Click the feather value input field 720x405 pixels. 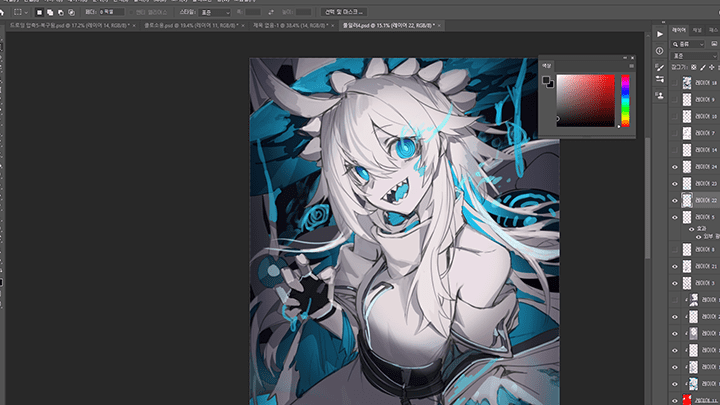click(111, 12)
